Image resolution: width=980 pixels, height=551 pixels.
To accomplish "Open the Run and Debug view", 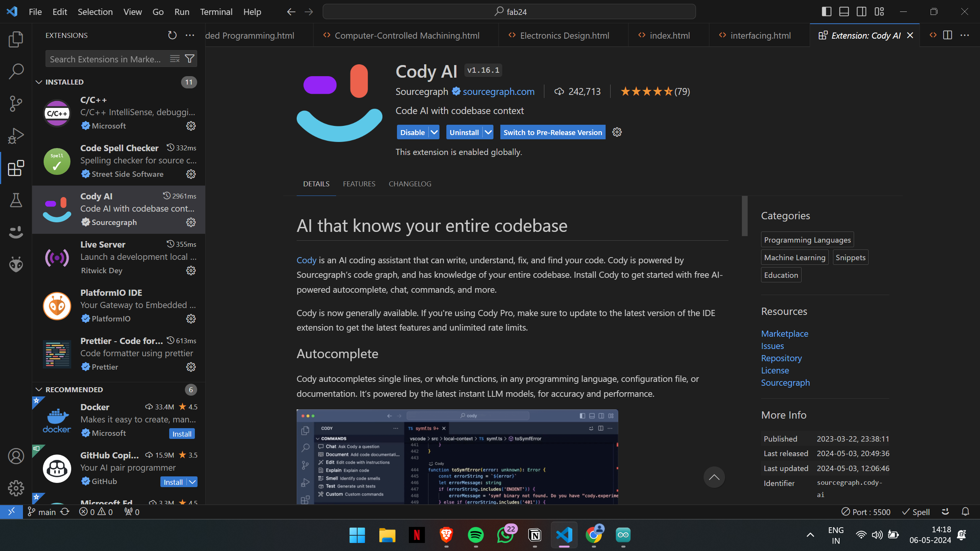I will 16,135.
